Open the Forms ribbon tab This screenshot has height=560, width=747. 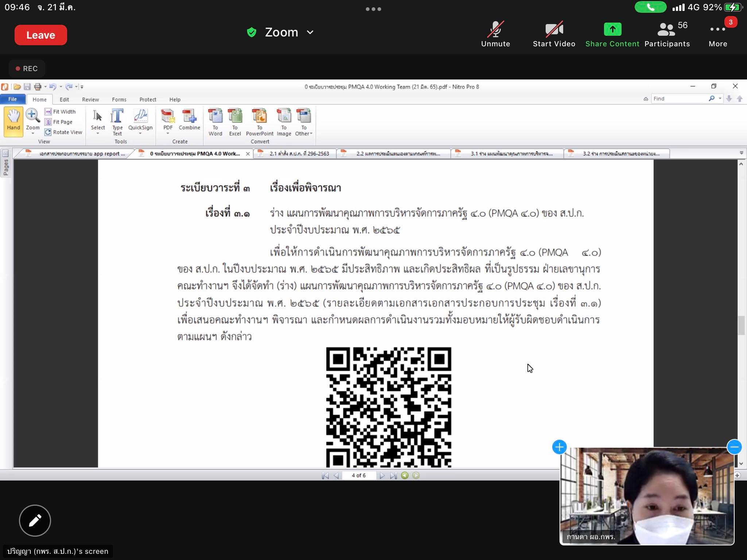[x=119, y=100]
